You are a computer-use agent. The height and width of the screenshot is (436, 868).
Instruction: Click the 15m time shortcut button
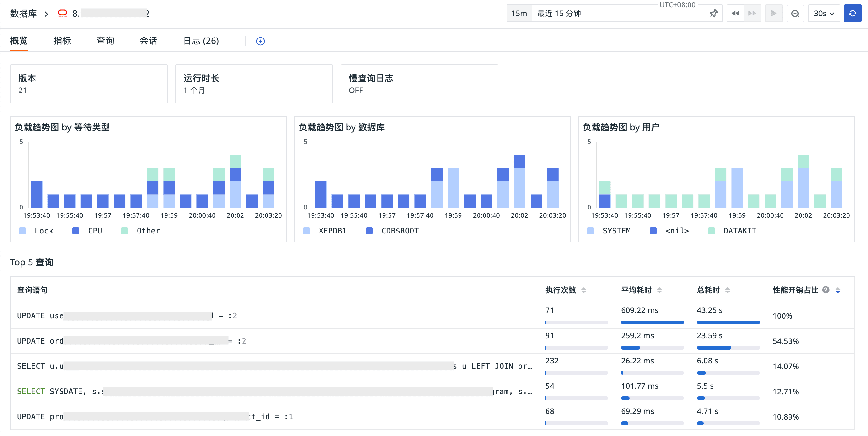(x=519, y=14)
